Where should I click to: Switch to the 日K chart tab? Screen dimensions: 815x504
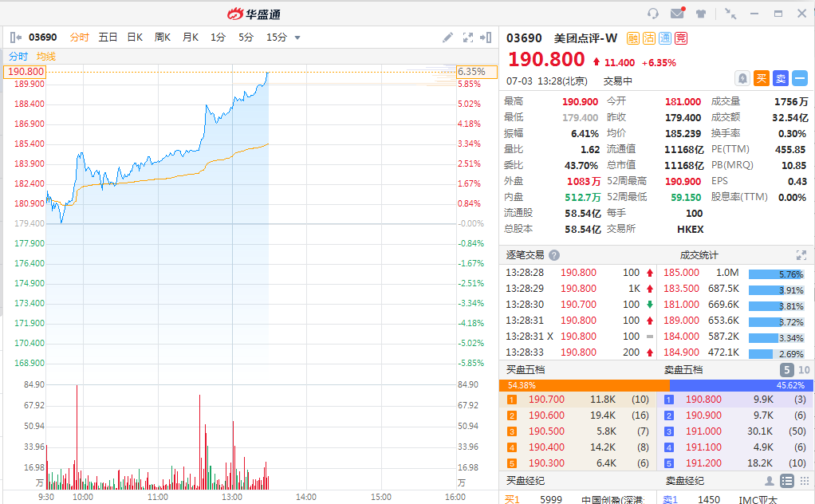(x=135, y=37)
